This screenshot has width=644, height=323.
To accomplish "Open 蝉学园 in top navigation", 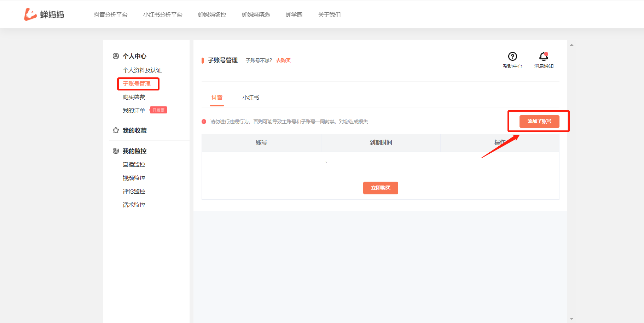I will tap(294, 14).
